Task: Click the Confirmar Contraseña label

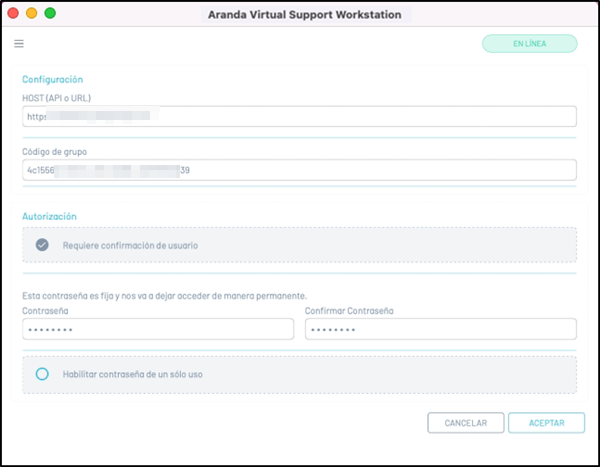Action: point(349,311)
